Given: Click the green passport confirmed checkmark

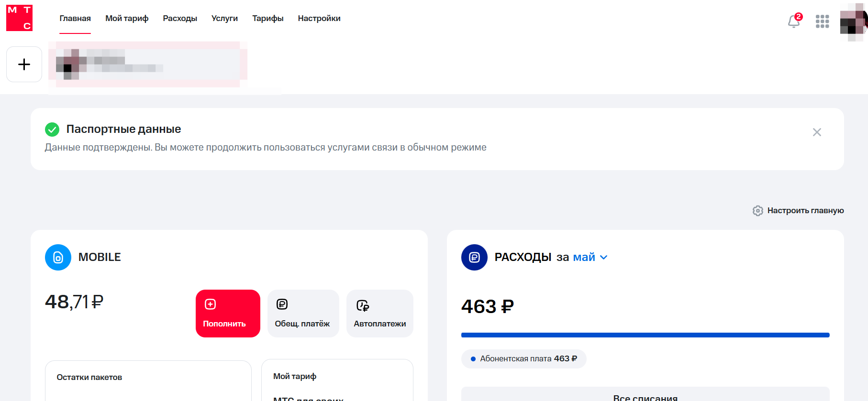Looking at the screenshot, I should tap(52, 129).
